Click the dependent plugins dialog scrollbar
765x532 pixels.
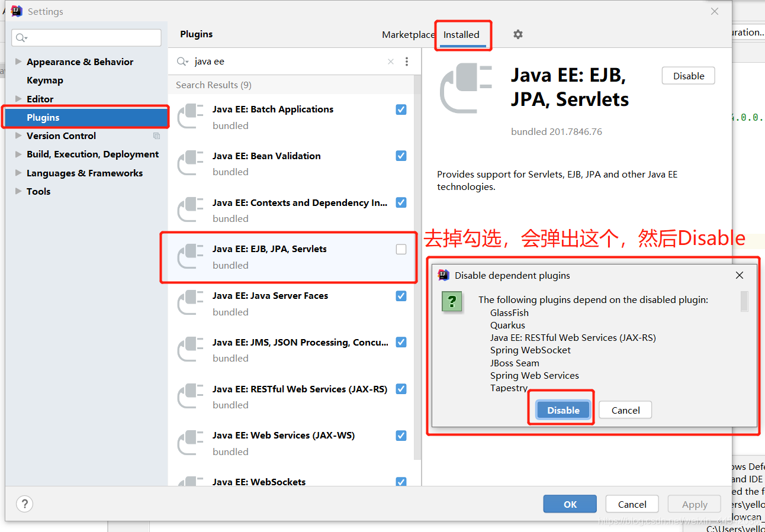pyautogui.click(x=744, y=301)
